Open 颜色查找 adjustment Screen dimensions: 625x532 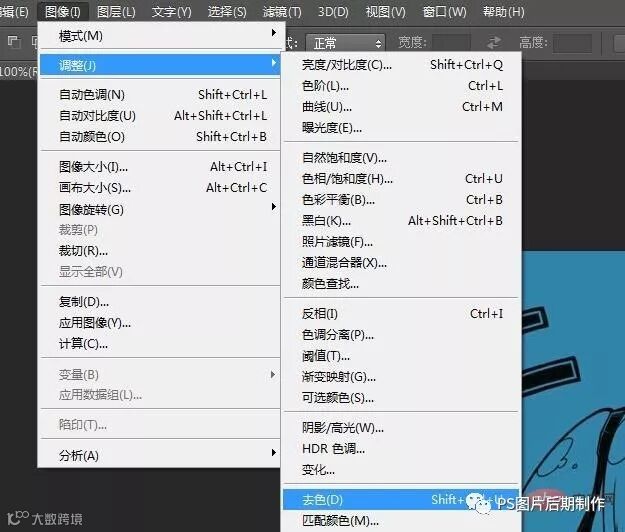401,284
